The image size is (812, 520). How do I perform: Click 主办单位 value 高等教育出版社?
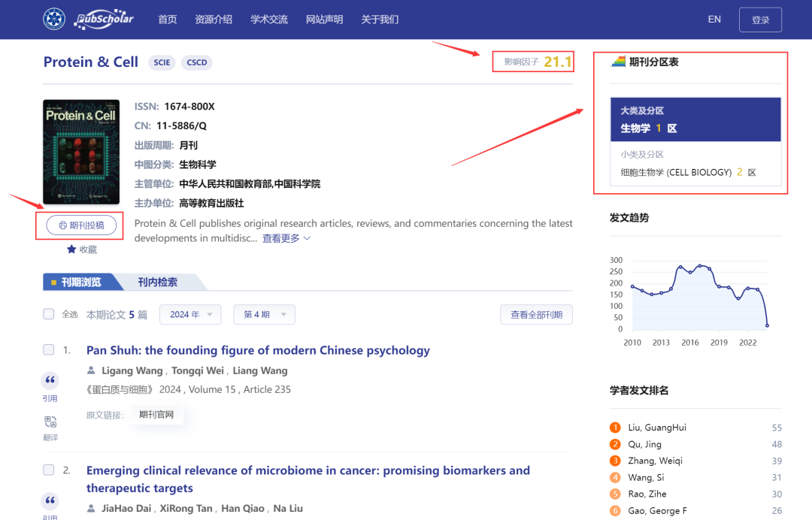click(211, 204)
